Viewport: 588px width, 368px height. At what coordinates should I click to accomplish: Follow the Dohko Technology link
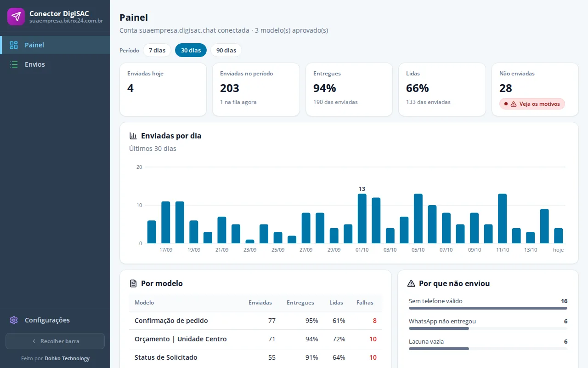[67, 358]
